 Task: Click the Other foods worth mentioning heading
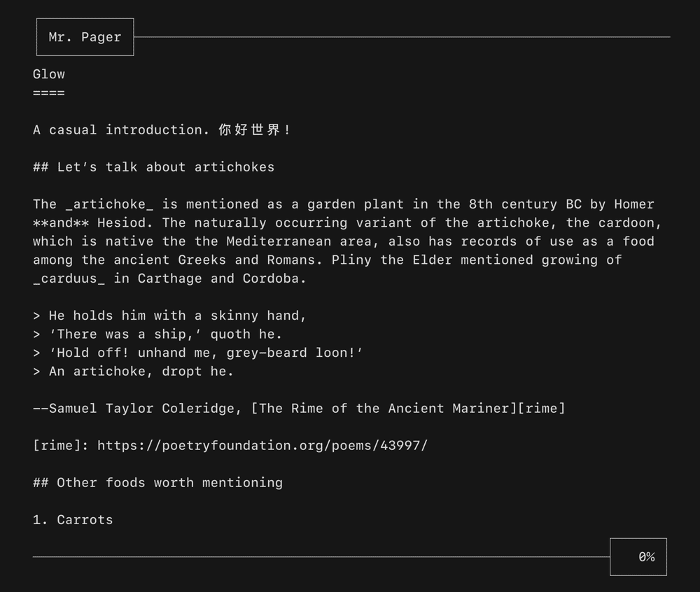point(157,482)
